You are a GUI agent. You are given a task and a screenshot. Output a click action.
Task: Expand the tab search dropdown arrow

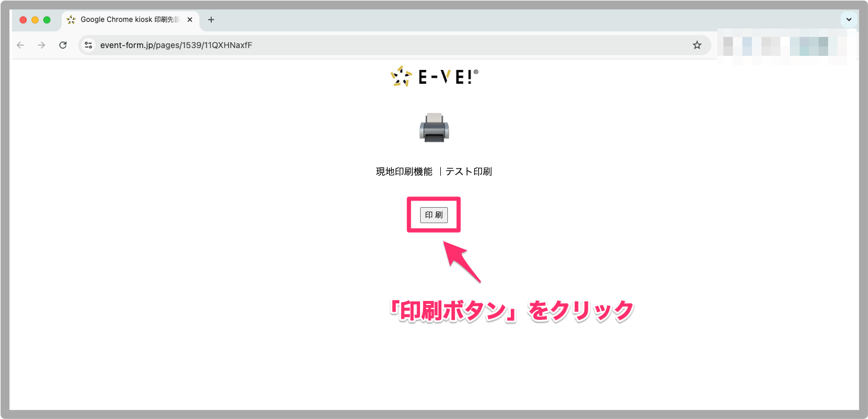[x=849, y=20]
